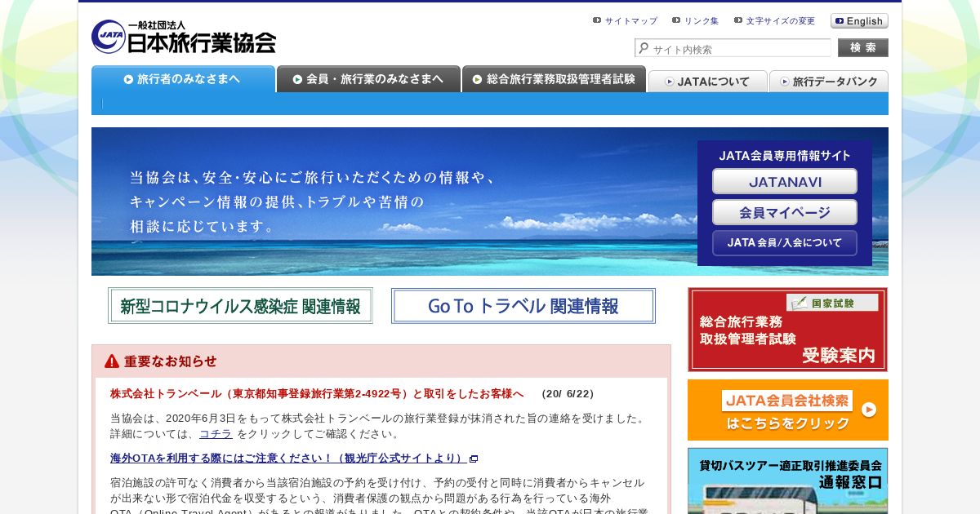
Task: Open the JATANAVI member button
Action: pos(785,181)
